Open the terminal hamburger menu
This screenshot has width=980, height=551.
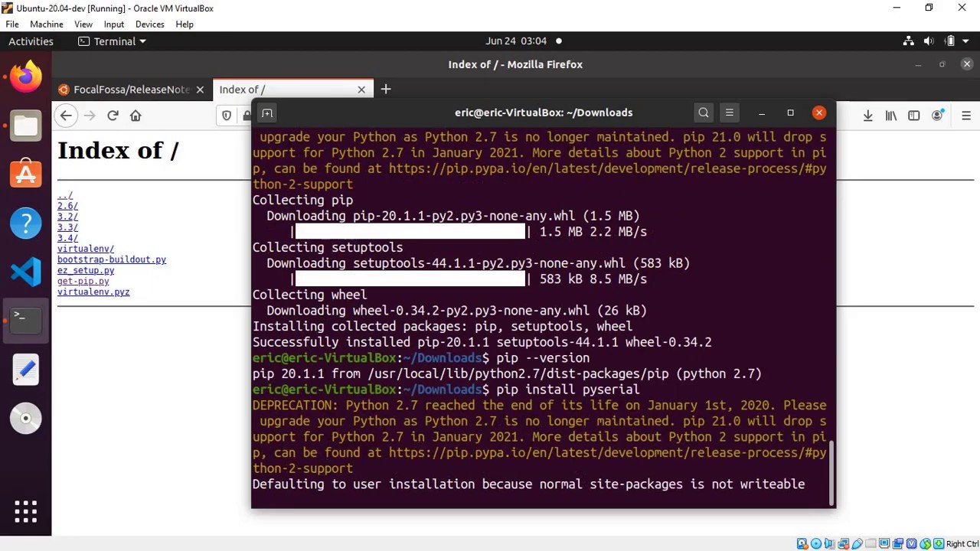(729, 112)
